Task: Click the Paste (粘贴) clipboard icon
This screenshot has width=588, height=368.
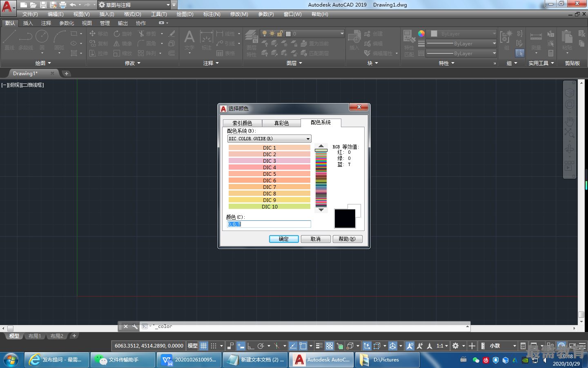Action: pyautogui.click(x=567, y=40)
